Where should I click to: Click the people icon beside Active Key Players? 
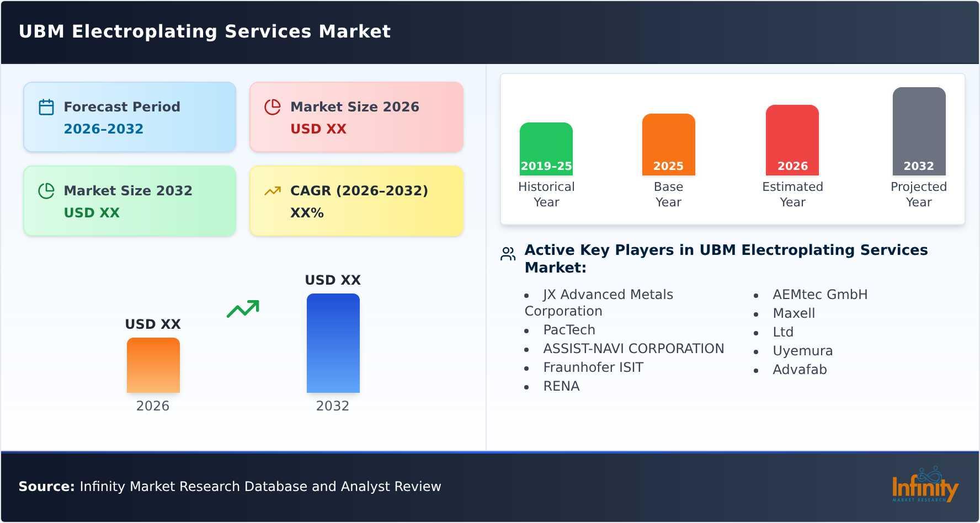tap(508, 254)
